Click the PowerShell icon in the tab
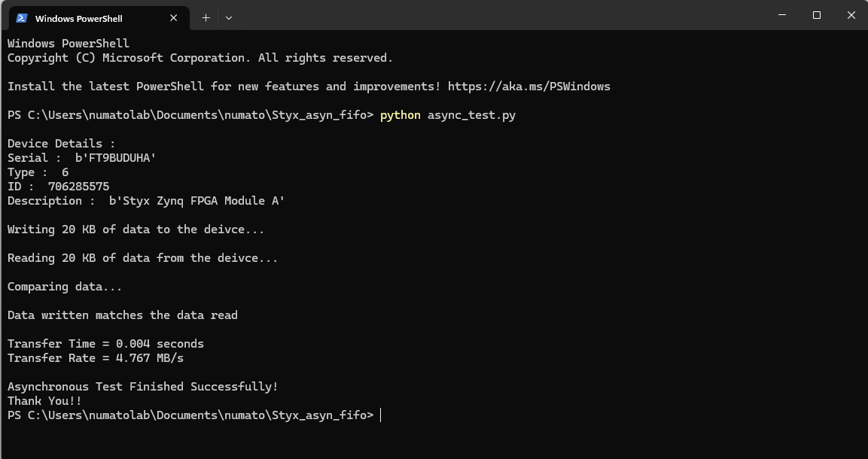This screenshot has width=868, height=459. (x=22, y=18)
